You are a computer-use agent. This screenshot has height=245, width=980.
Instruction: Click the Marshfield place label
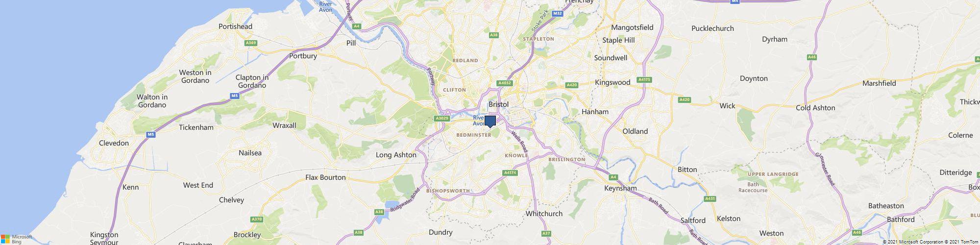tap(879, 83)
